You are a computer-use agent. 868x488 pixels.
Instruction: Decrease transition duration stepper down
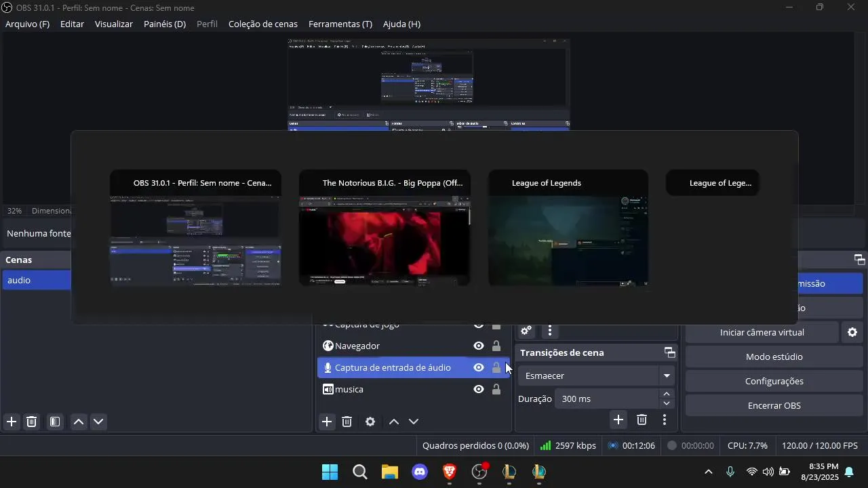pyautogui.click(x=667, y=404)
